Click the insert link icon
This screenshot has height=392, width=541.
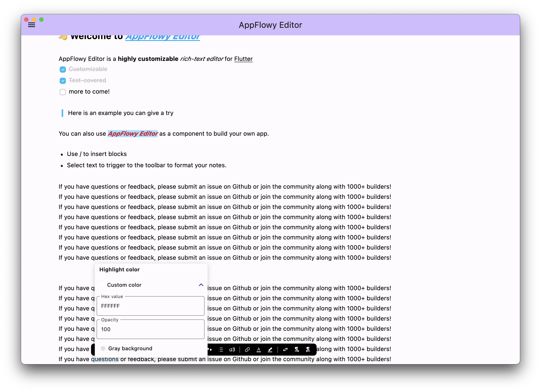tap(248, 350)
